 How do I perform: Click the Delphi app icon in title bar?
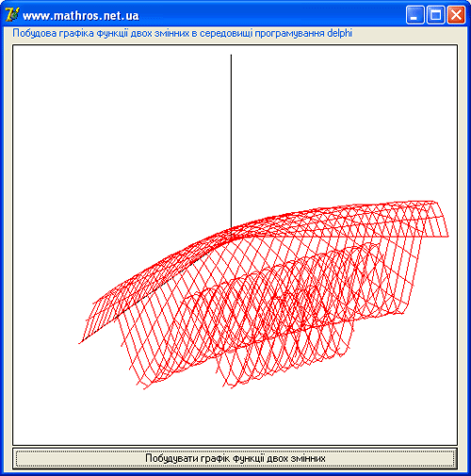(x=12, y=15)
